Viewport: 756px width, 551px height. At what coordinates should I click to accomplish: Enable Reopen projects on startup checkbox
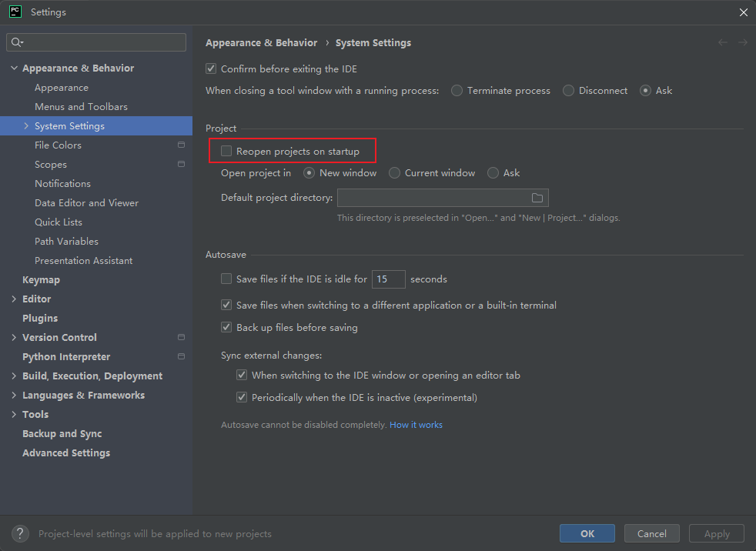[x=226, y=152]
